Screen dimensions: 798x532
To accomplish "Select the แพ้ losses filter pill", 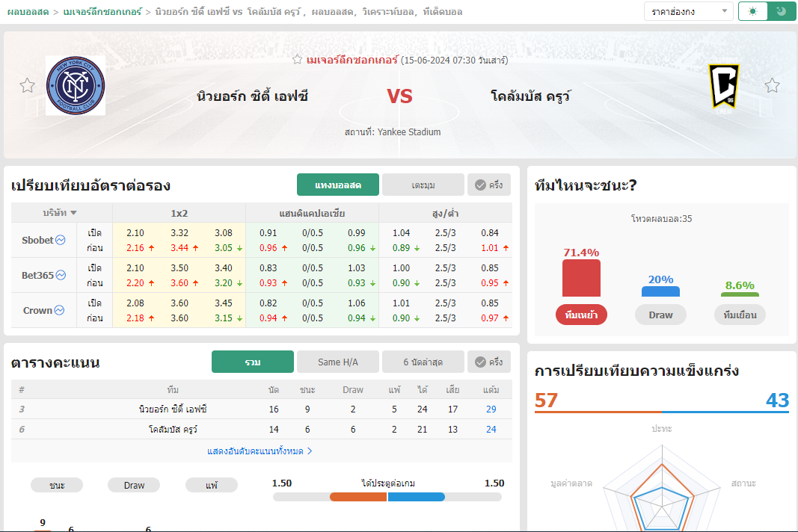I will pos(212,485).
